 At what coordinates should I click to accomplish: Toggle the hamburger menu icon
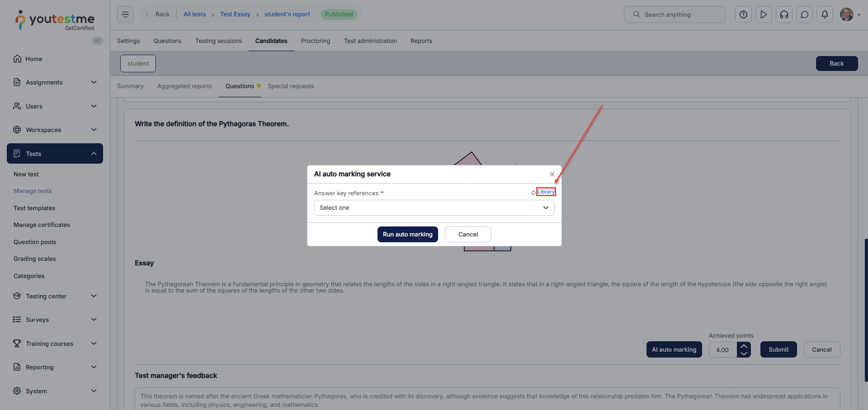click(125, 14)
